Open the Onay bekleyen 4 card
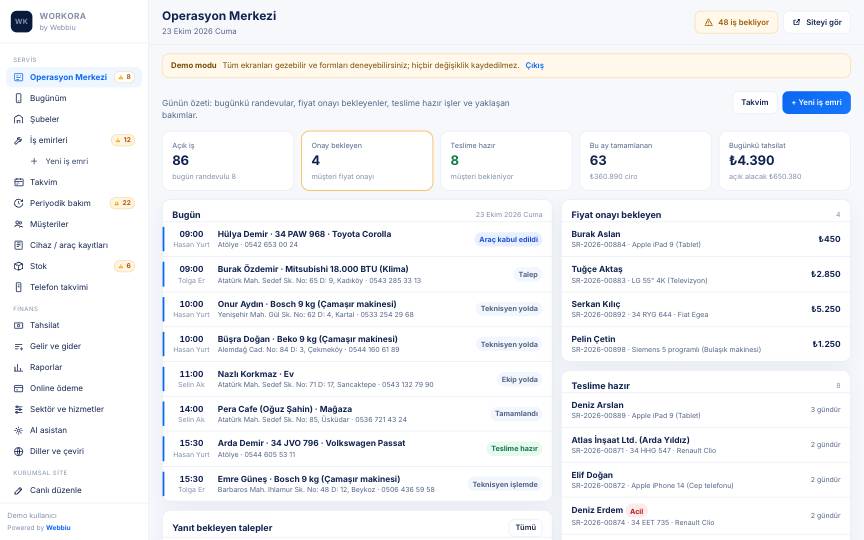 [367, 160]
